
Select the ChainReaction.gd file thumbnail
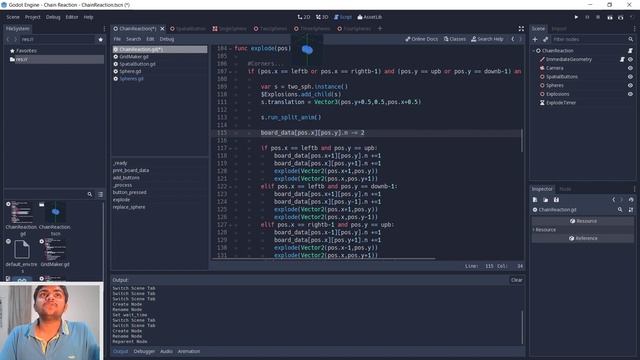(x=21, y=218)
